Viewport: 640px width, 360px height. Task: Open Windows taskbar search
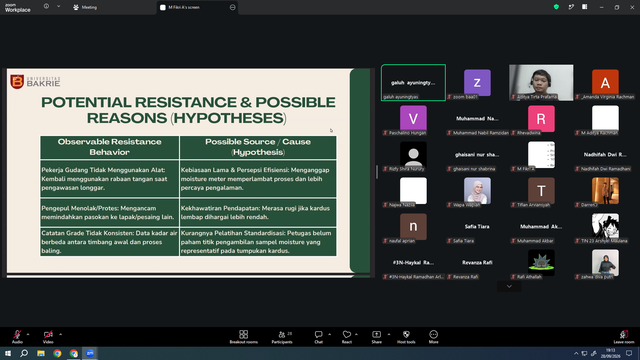click(x=24, y=353)
